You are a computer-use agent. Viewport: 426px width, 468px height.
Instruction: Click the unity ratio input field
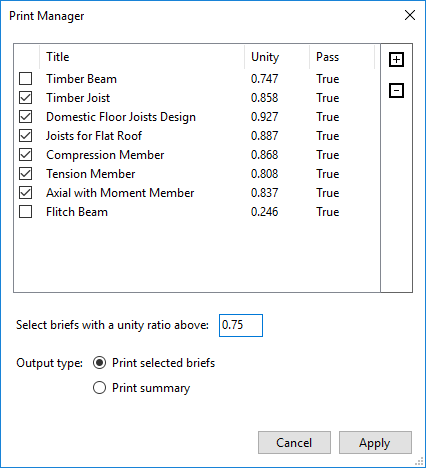tap(241, 325)
